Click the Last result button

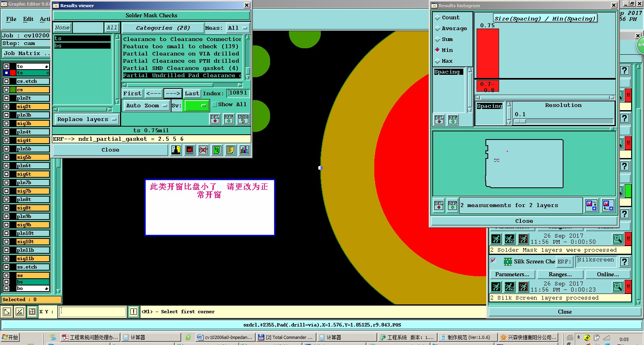(192, 93)
